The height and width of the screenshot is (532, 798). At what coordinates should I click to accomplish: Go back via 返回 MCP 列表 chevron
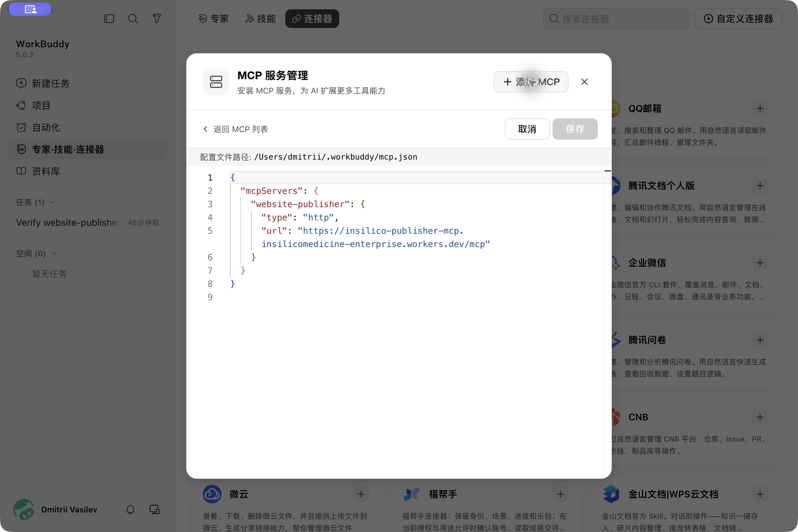pyautogui.click(x=205, y=129)
